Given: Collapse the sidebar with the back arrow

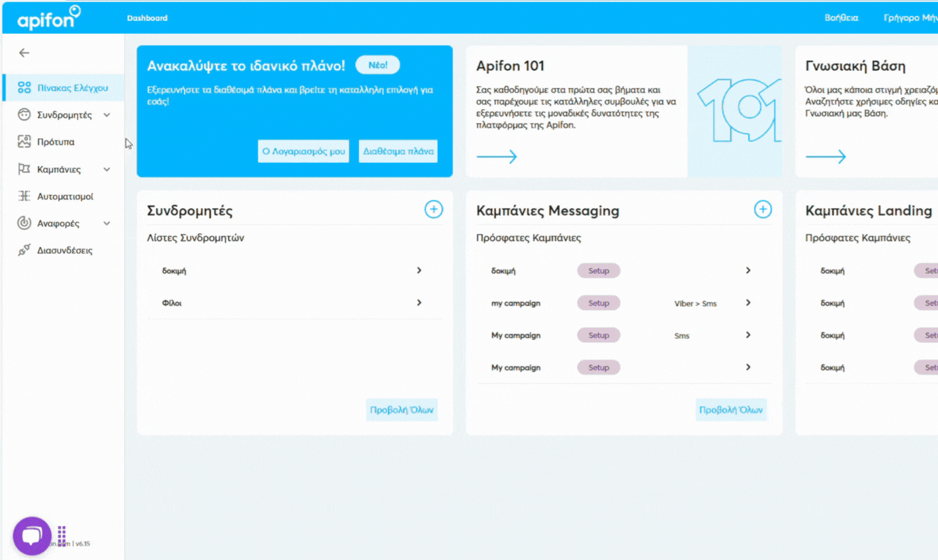Looking at the screenshot, I should [x=24, y=52].
